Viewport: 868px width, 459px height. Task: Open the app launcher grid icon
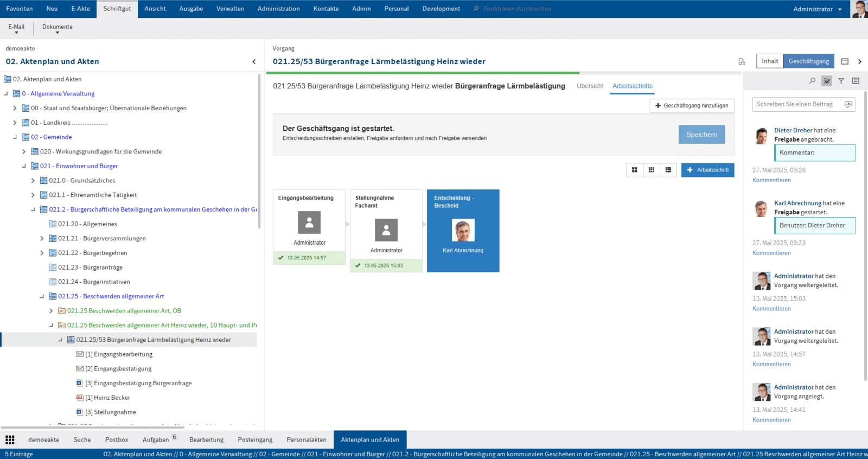tap(10, 439)
